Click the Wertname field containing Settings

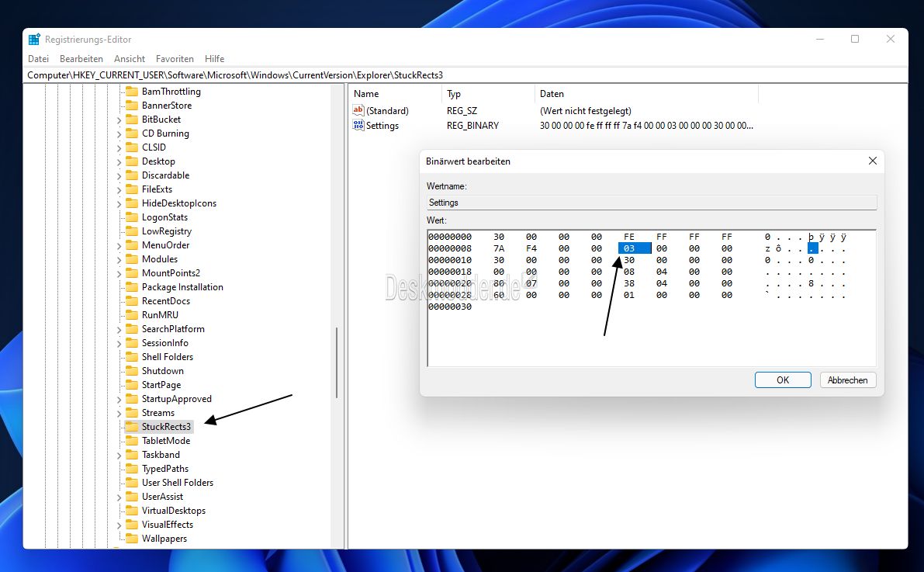(x=651, y=203)
